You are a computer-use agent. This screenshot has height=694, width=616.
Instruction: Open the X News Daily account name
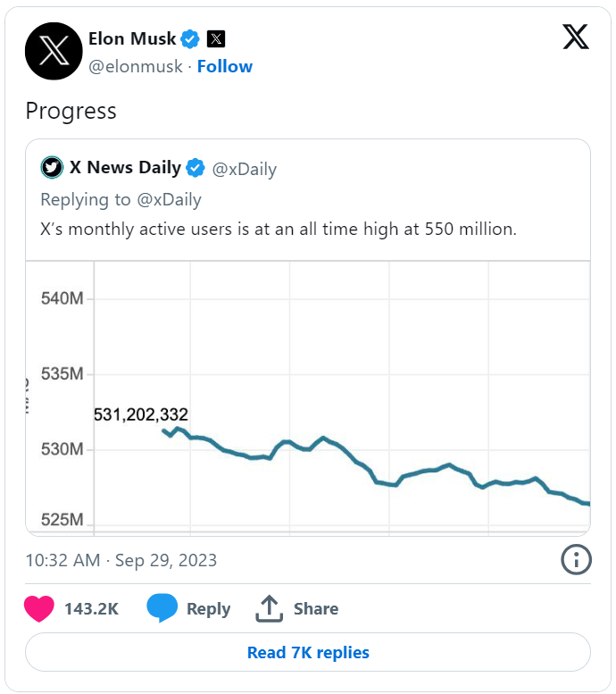coord(125,168)
